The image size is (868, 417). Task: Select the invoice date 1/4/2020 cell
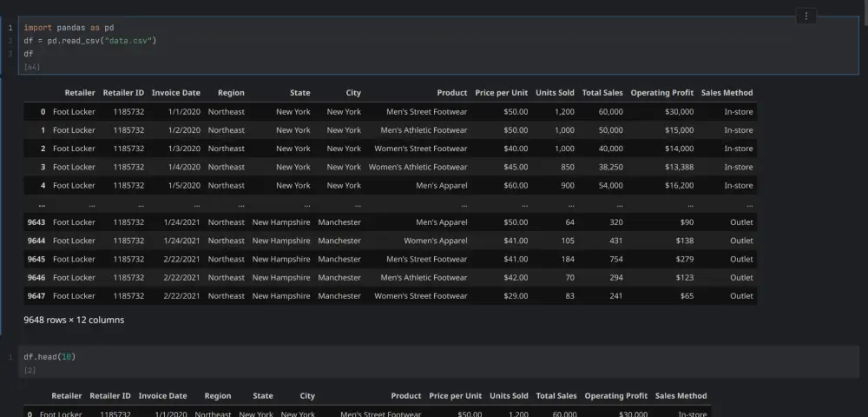(x=184, y=168)
